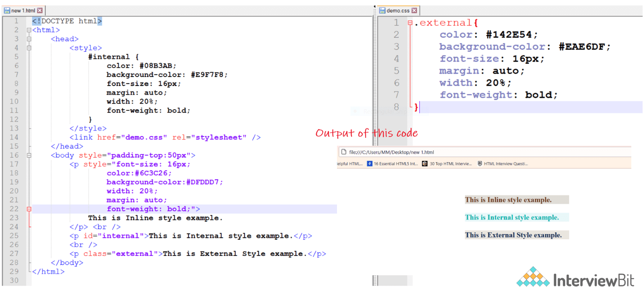Click 'background-color:#DFDDD7;' on line 19
The width and height of the screenshot is (644, 297).
[165, 182]
